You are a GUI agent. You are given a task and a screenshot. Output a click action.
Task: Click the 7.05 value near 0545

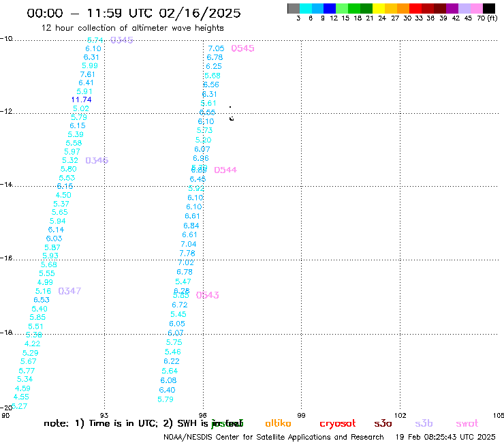click(x=216, y=48)
